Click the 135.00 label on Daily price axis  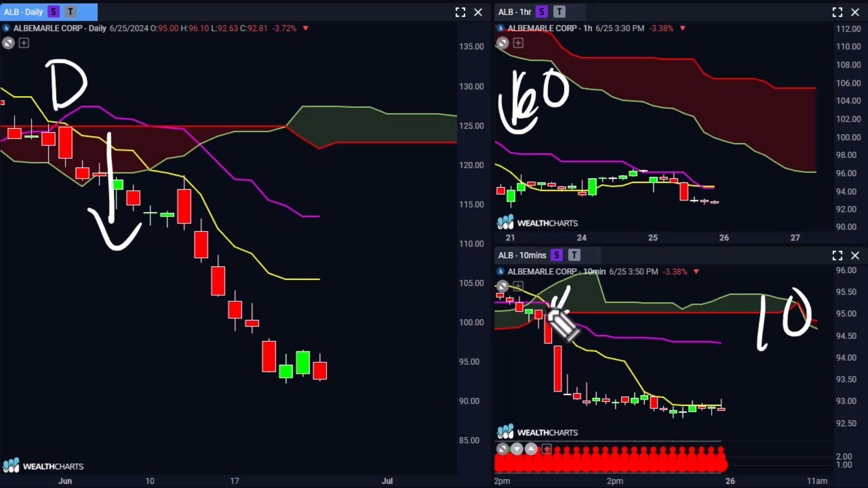click(x=471, y=47)
